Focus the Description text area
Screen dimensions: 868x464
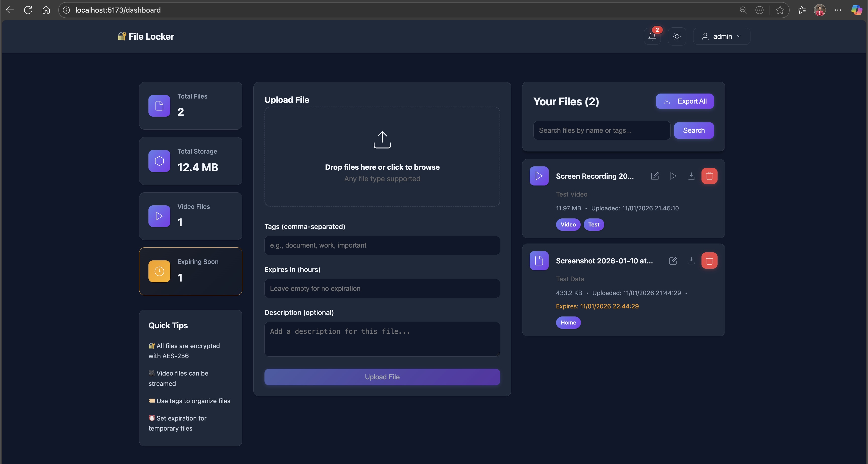382,339
